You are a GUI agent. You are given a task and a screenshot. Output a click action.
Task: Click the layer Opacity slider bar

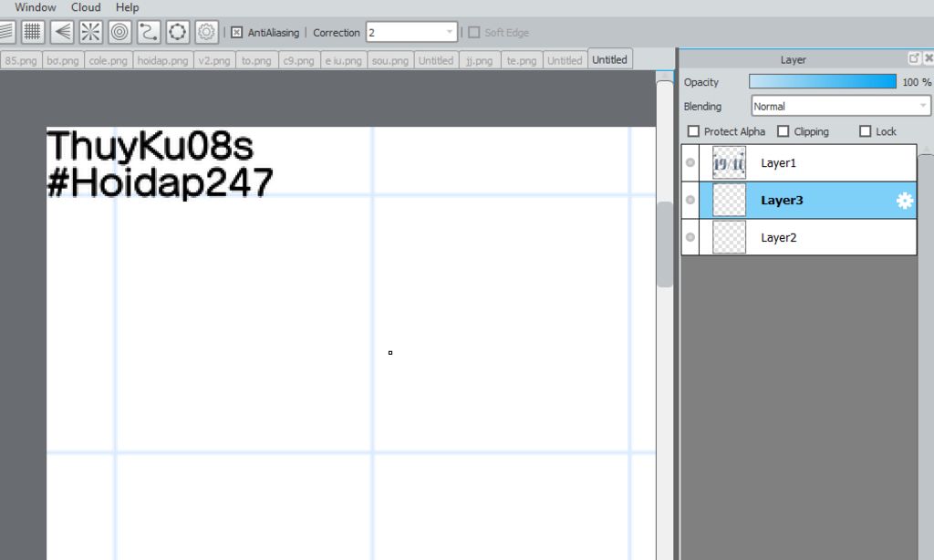823,81
